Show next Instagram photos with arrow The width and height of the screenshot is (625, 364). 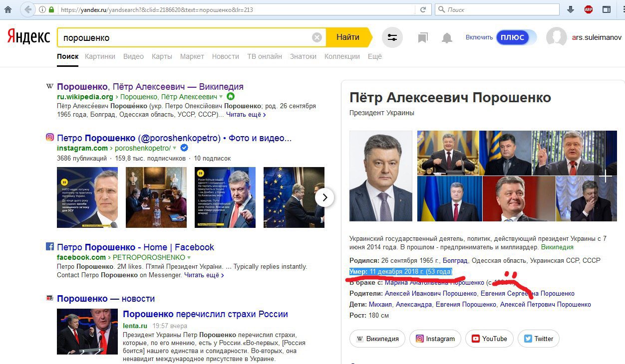(x=325, y=197)
